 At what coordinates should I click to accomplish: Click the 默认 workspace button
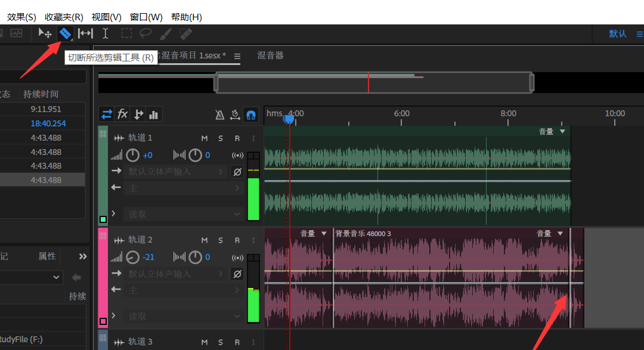pyautogui.click(x=618, y=33)
